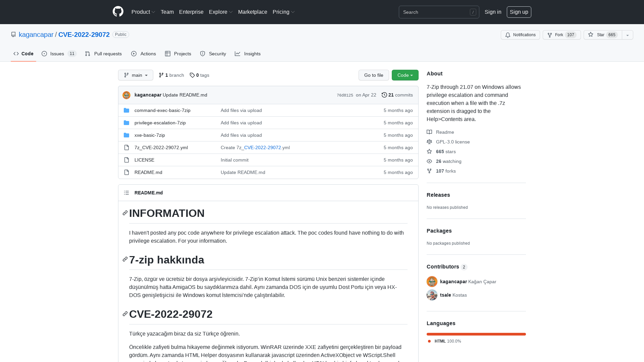Open the Team page in header
The height and width of the screenshot is (362, 644).
point(167,12)
